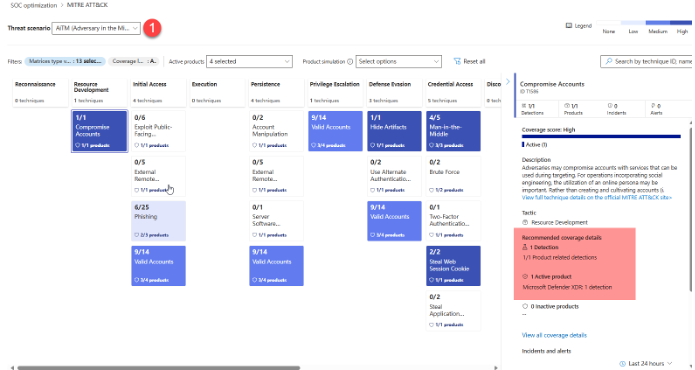Select the Steal Web Session Cookie card
Viewport: 695px width, 370px height.
(x=453, y=266)
